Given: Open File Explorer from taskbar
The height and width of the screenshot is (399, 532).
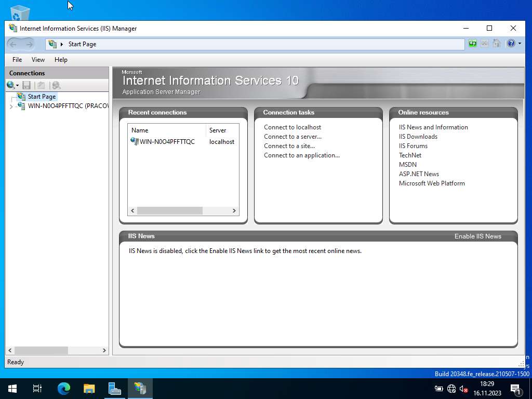Looking at the screenshot, I should pos(89,389).
